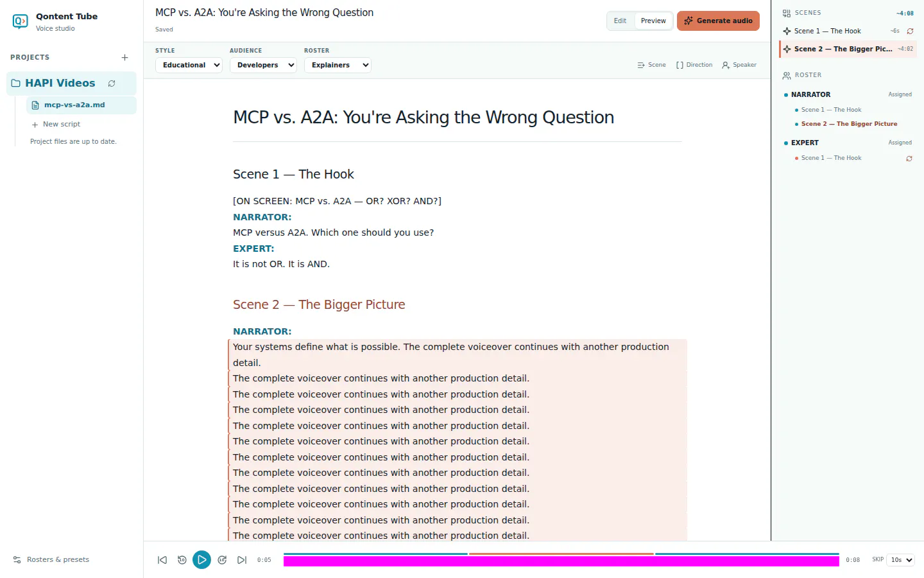Select Scene 2 — The Bigger Pic... in Scenes list
Viewport: 924px width, 578px height.
tap(847, 49)
